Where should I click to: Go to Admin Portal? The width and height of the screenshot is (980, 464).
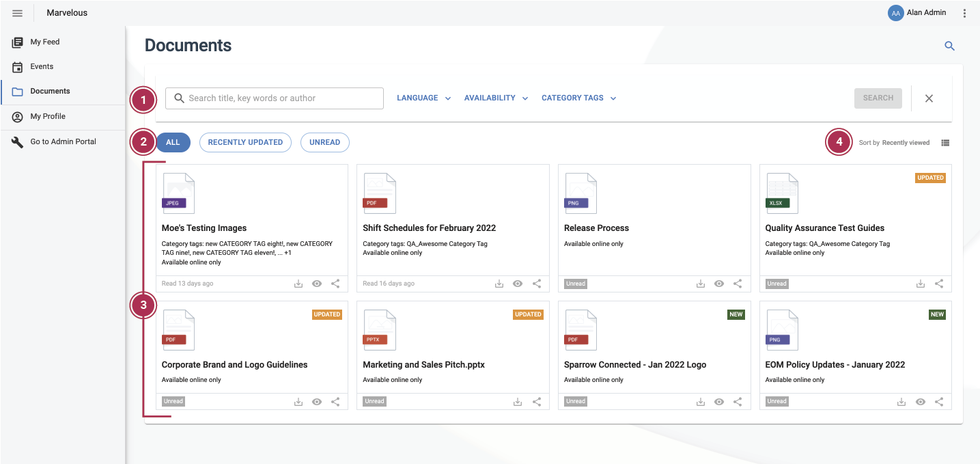[x=63, y=141]
